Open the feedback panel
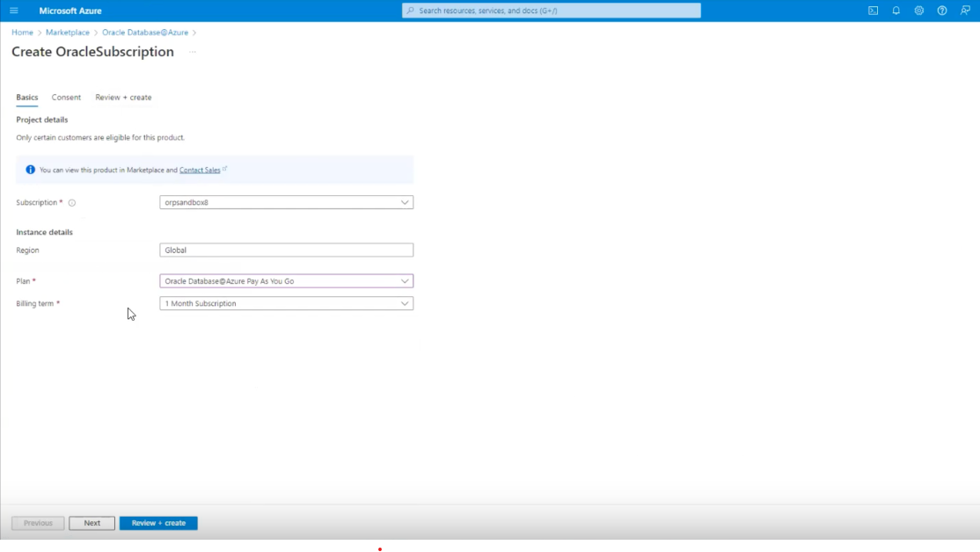The height and width of the screenshot is (552, 980). coord(963,10)
